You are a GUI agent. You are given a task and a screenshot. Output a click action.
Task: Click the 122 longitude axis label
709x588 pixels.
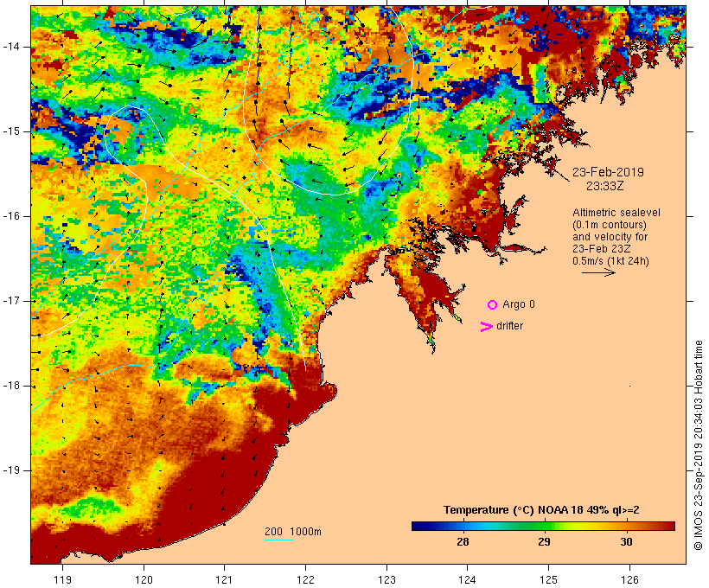306,580
